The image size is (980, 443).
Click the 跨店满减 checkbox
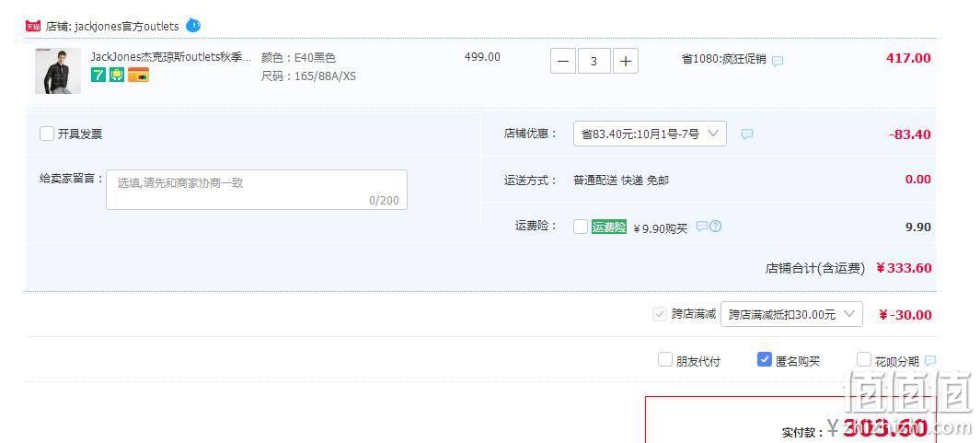660,314
